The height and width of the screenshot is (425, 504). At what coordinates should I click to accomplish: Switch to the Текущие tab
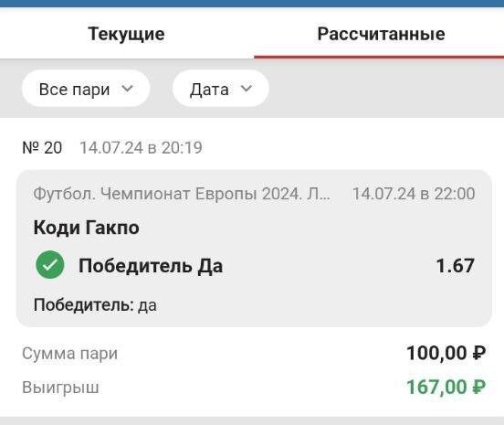coord(126,34)
